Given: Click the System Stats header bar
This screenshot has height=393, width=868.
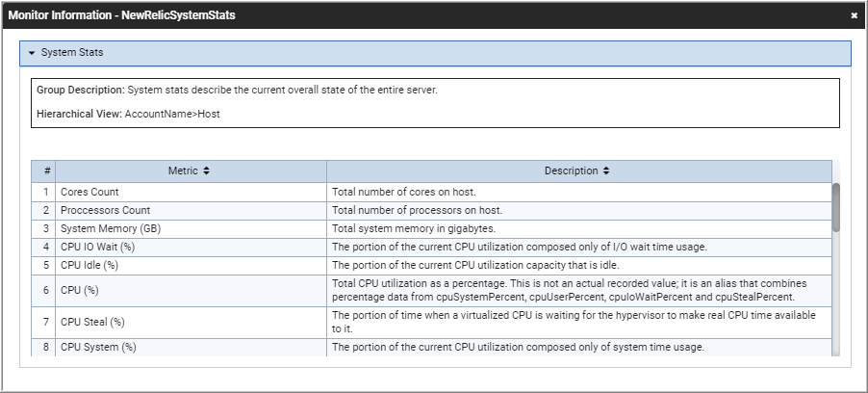Looking at the screenshot, I should tap(435, 53).
